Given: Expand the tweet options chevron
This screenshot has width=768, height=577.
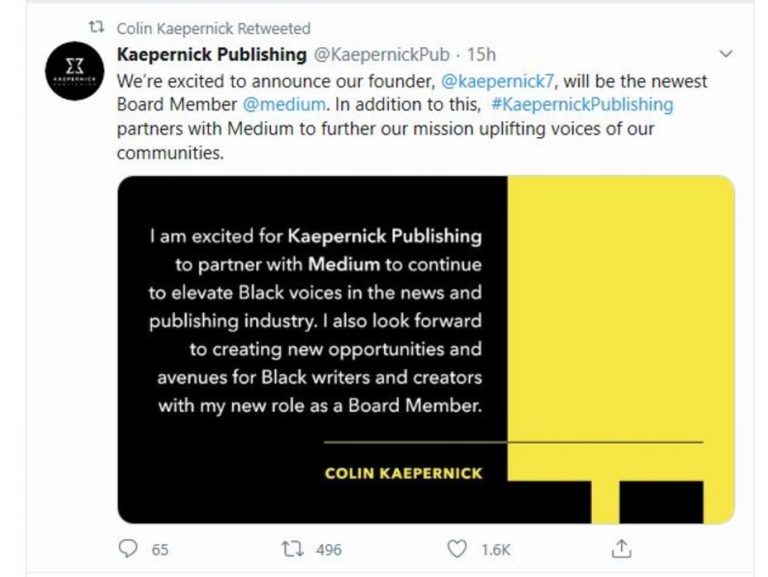Looking at the screenshot, I should [726, 53].
